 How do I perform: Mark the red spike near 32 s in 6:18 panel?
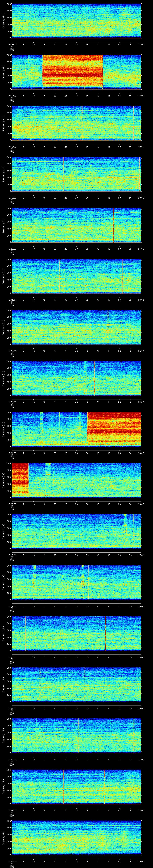[x=82, y=123]
